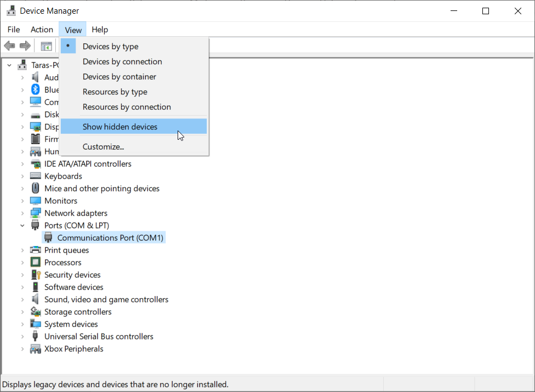Screen dimensions: 535x392
Task: Click the System devices folder icon
Action: pyautogui.click(x=36, y=323)
